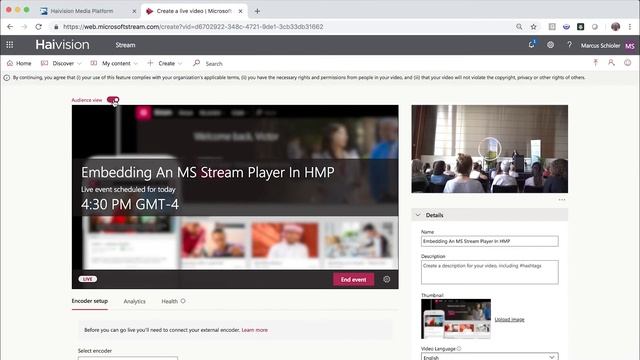Click browser zoom magnifier icon
This screenshot has width=640, height=360.
519,27
